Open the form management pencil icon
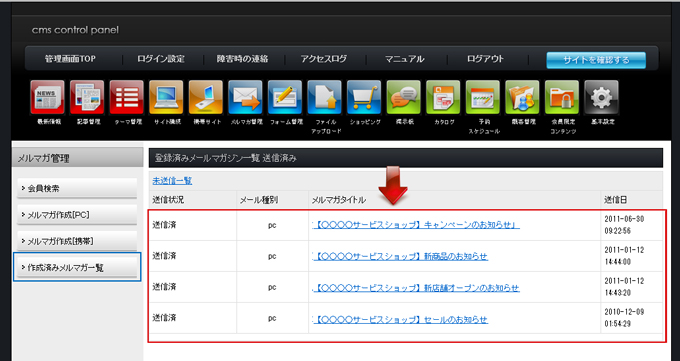This screenshot has width=680, height=361. pyautogui.click(x=285, y=97)
